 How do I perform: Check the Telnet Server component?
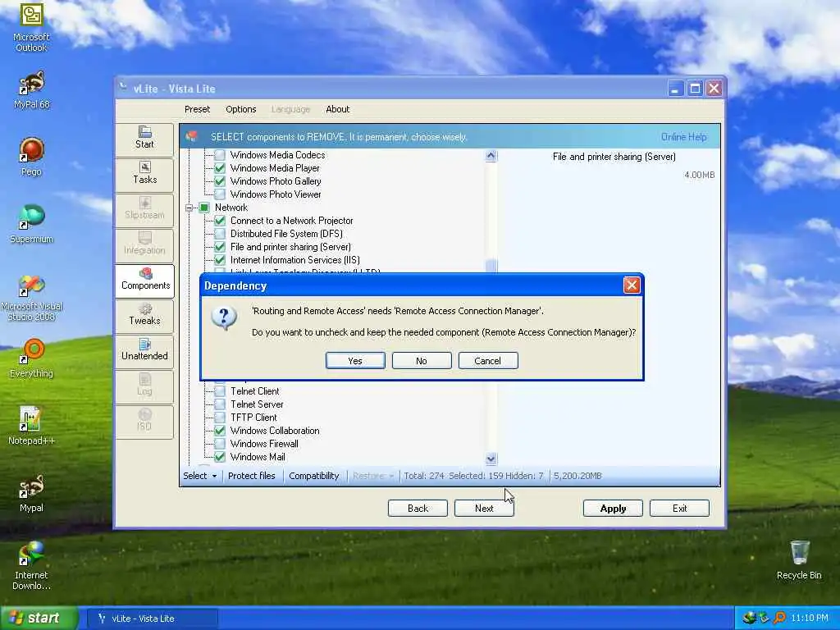(220, 404)
